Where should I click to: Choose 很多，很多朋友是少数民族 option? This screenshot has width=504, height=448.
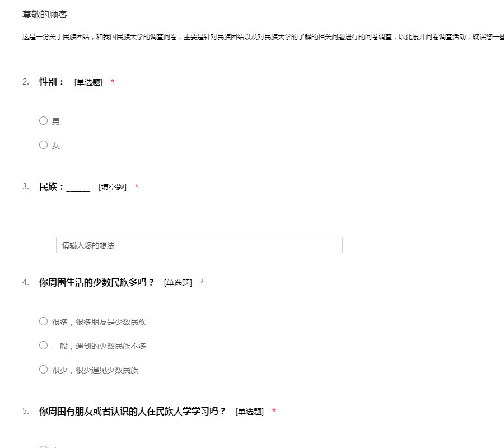[43, 321]
